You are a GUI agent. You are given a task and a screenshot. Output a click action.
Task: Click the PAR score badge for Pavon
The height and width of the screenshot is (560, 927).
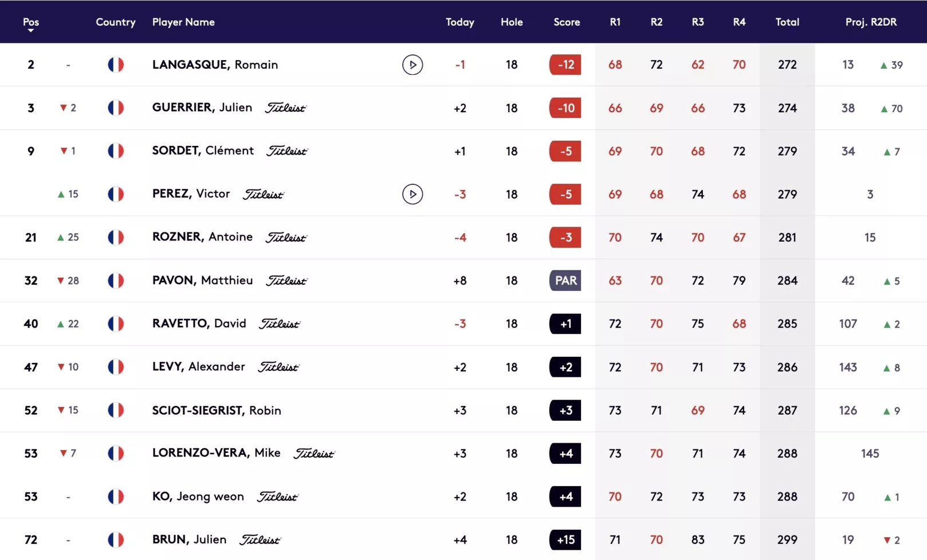point(565,281)
